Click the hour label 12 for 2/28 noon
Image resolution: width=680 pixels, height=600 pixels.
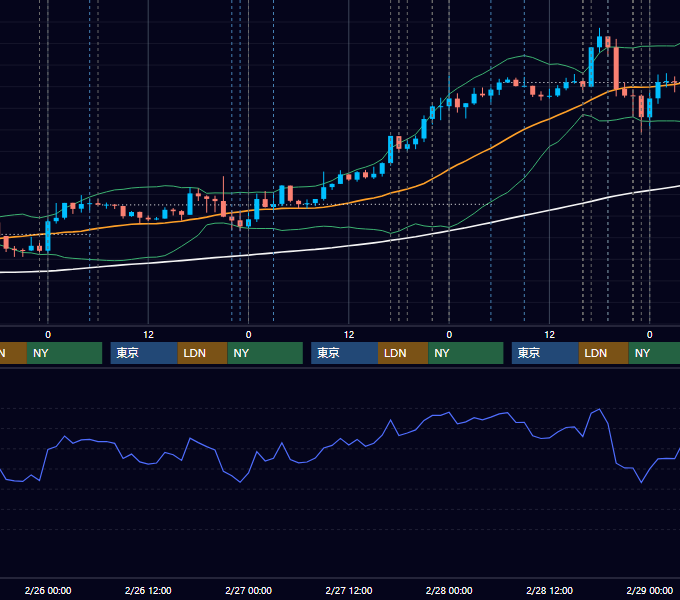point(549,335)
